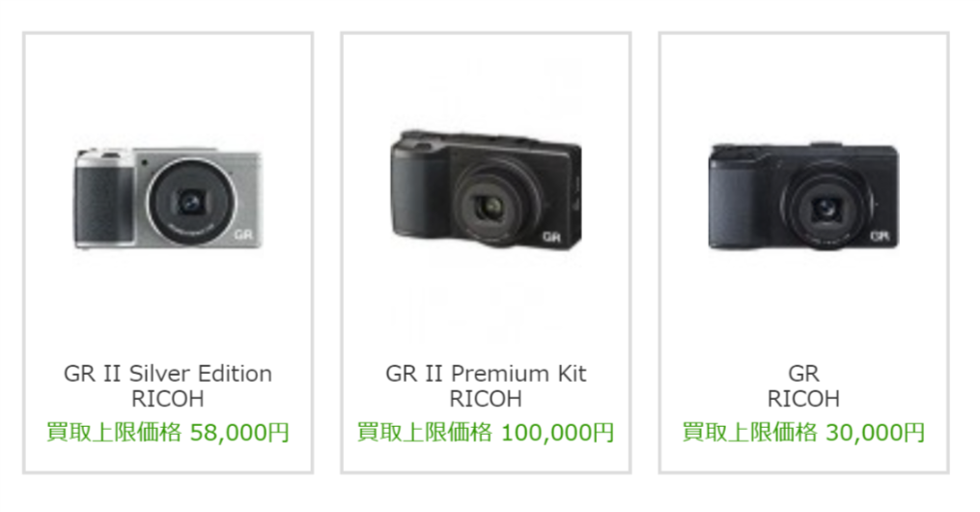Image resolution: width=980 pixels, height=512 pixels.
Task: Click RICOH brand label under GR II Premium Kit
Action: 486,399
